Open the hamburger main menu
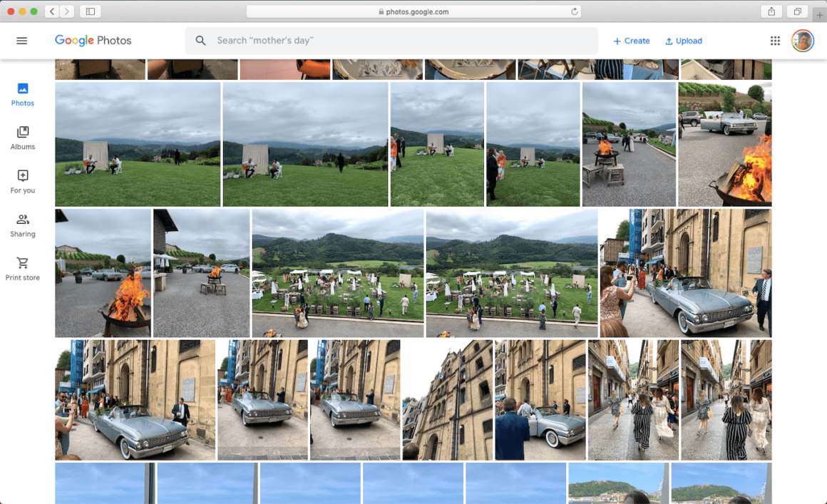 tap(21, 41)
